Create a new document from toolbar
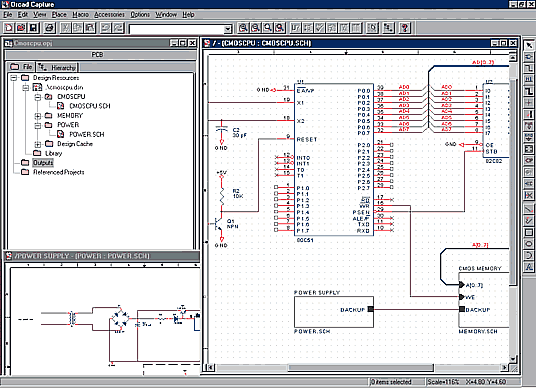536x388 pixels. pyautogui.click(x=9, y=28)
